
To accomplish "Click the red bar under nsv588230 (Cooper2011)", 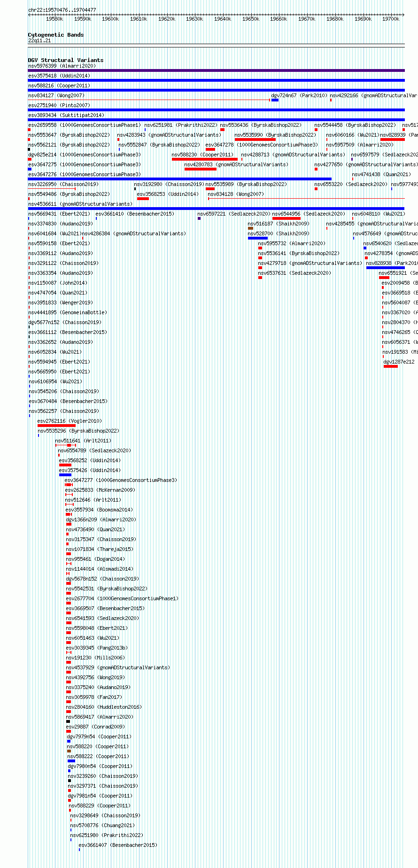I will coord(205,159).
